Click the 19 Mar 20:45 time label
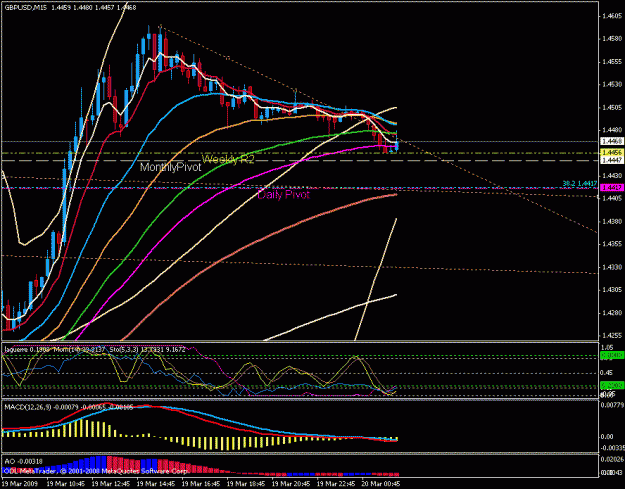625x489 pixels. (x=291, y=483)
